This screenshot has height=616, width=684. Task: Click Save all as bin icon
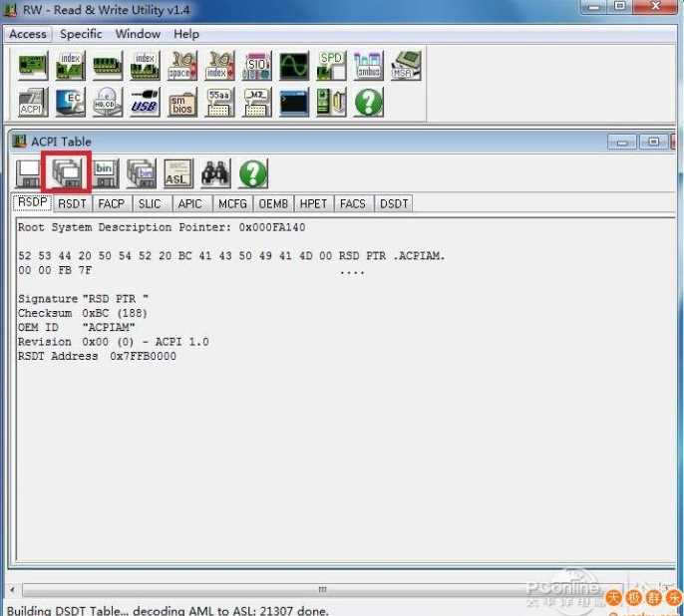[142, 173]
